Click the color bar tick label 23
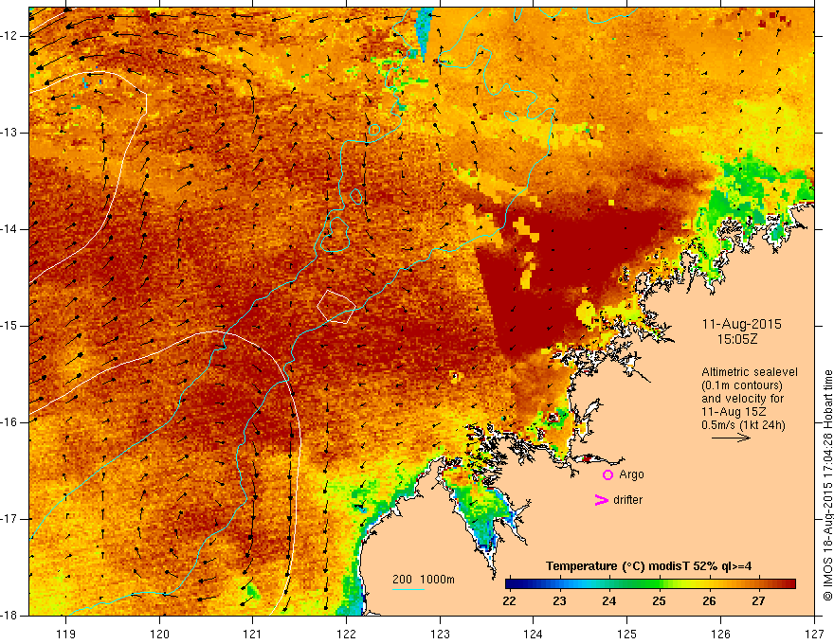This screenshot has height=644, width=834. coord(559,601)
